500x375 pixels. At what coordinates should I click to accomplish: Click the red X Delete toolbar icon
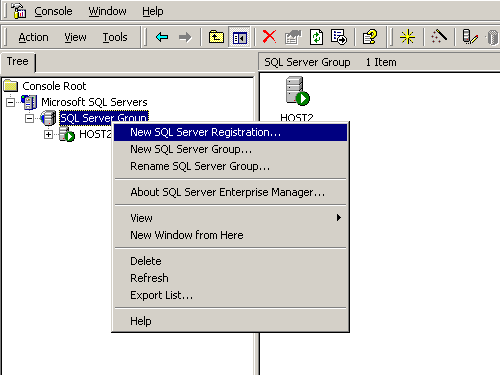tap(269, 37)
